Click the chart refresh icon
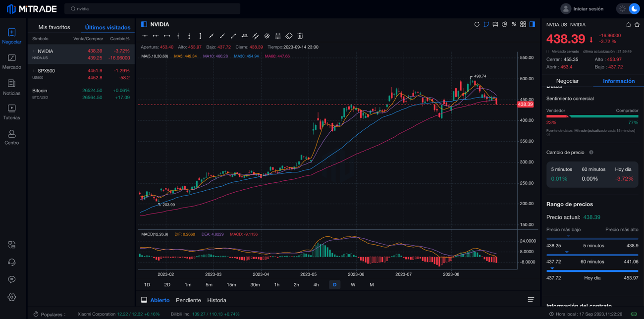 (x=477, y=24)
